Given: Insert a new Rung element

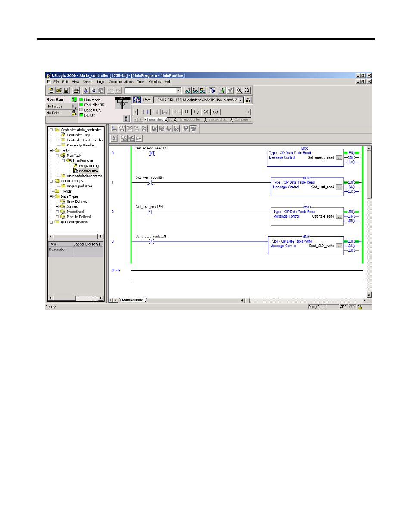Looking at the screenshot, I should pos(146,112).
